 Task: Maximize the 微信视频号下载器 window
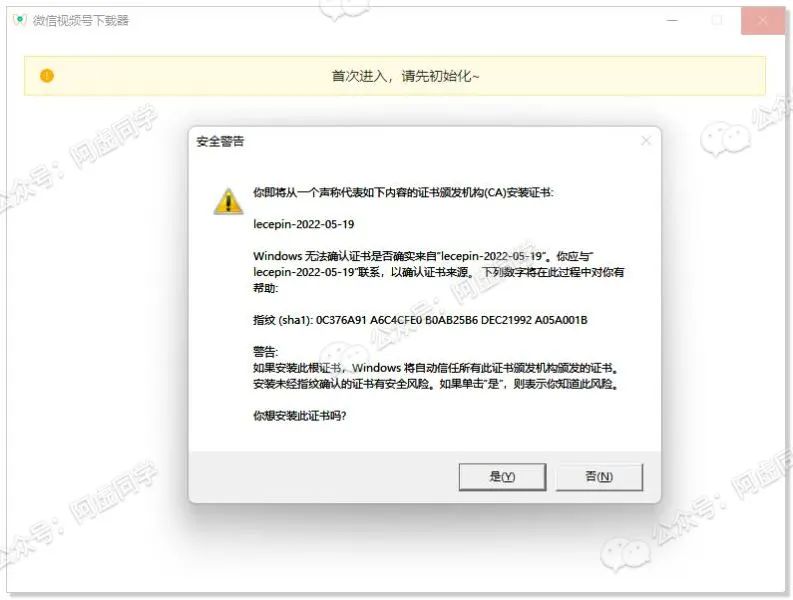[717, 20]
